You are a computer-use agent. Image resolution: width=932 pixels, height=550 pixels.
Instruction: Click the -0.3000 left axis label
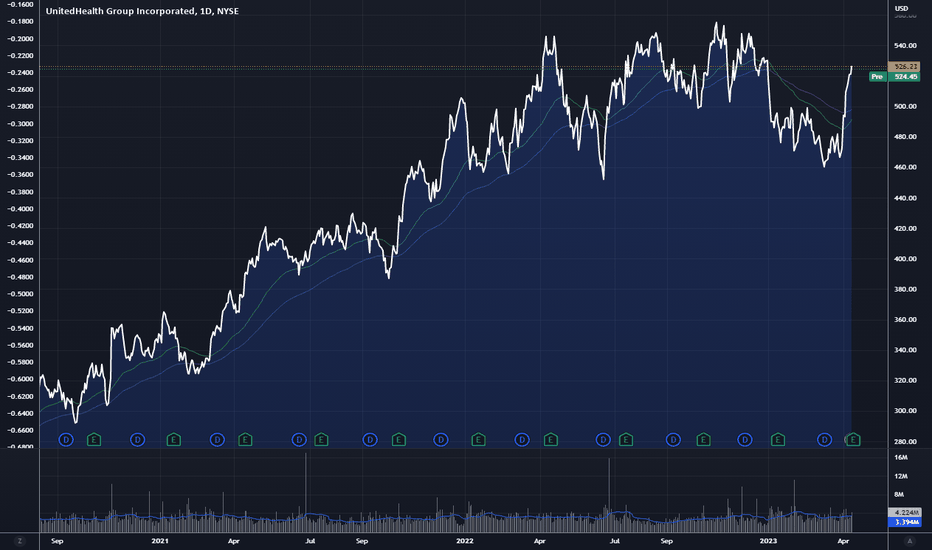pos(20,124)
